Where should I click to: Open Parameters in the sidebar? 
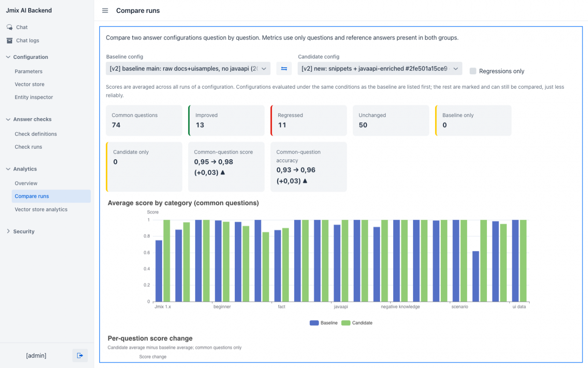pyautogui.click(x=29, y=71)
